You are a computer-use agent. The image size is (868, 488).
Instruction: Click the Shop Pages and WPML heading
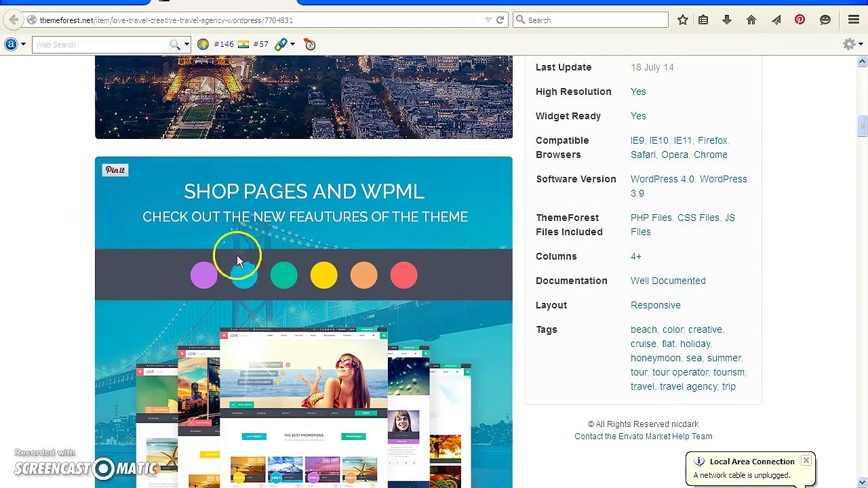(304, 192)
